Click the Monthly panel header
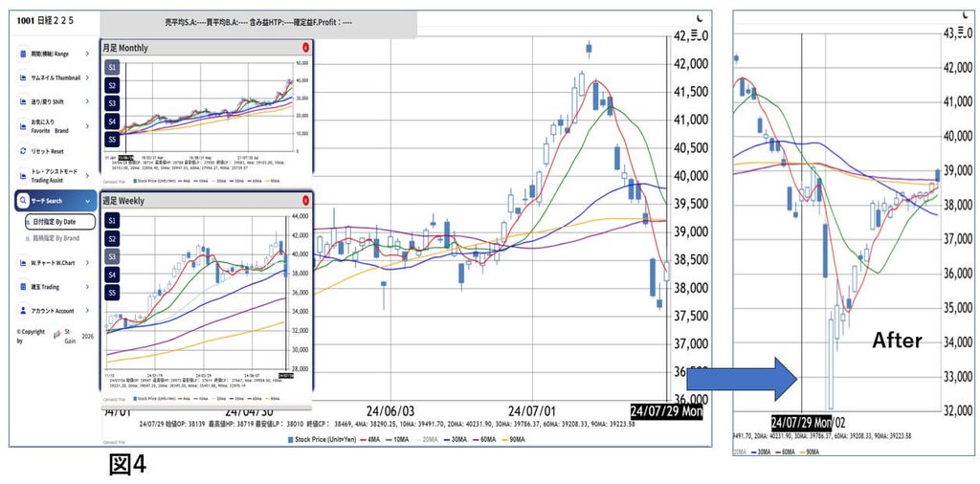Screen dimensions: 980x484 click(x=207, y=48)
